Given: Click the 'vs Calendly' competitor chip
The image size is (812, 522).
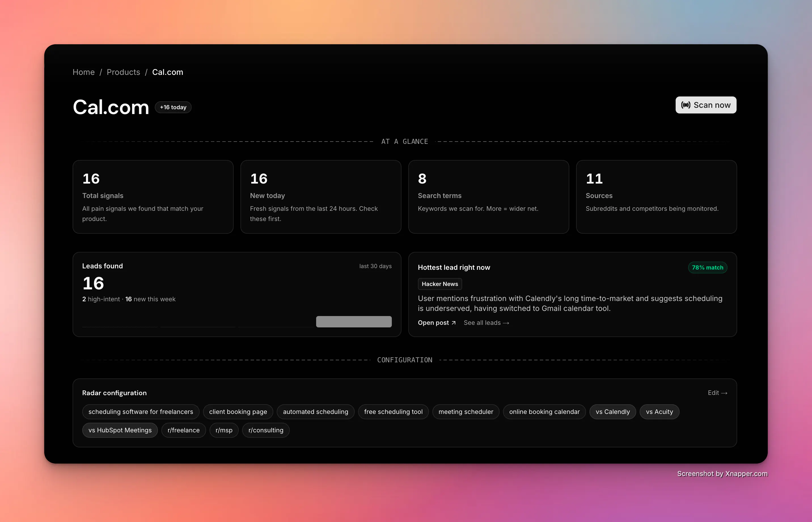Looking at the screenshot, I should [612, 412].
